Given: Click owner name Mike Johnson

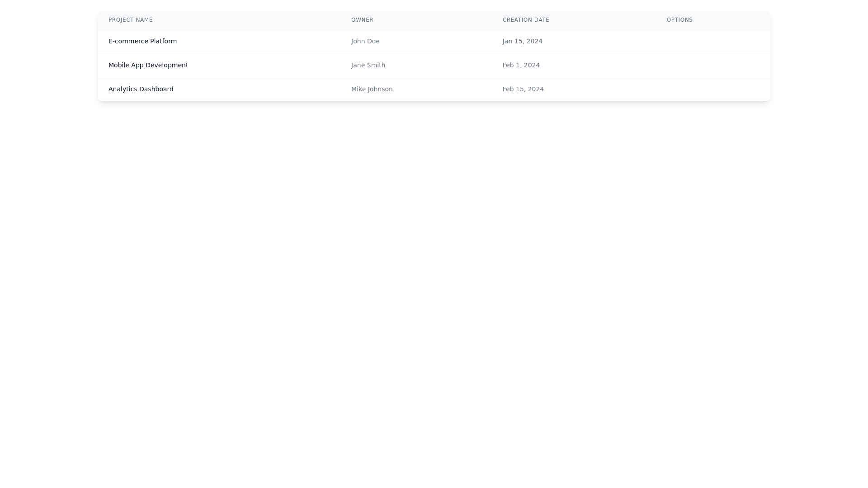Looking at the screenshot, I should coord(372,89).
